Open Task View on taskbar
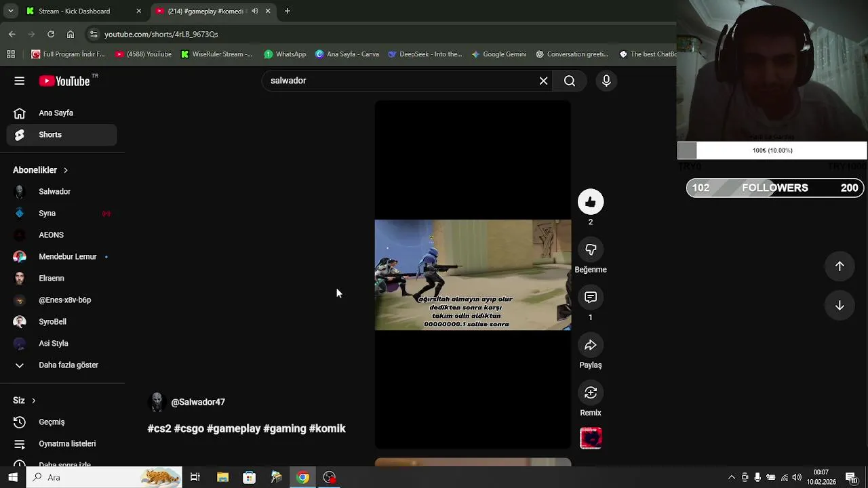 [x=195, y=477]
